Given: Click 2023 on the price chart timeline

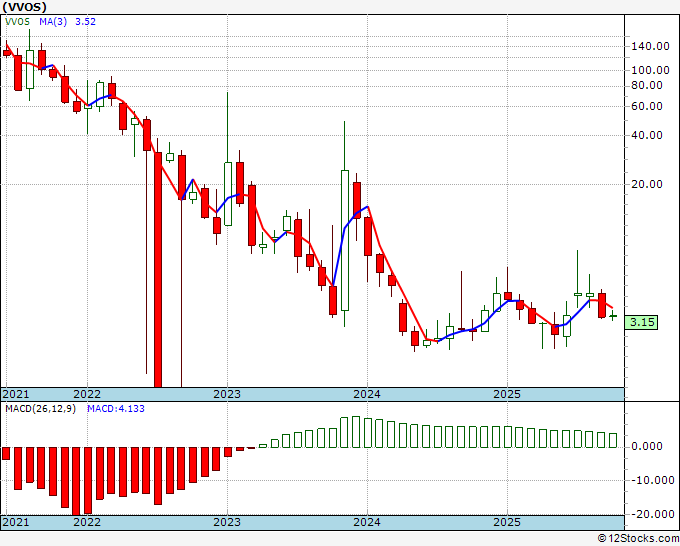Looking at the screenshot, I should (227, 394).
